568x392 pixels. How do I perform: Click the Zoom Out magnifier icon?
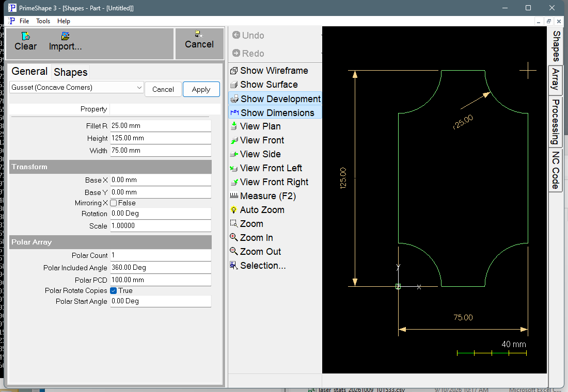tap(234, 251)
